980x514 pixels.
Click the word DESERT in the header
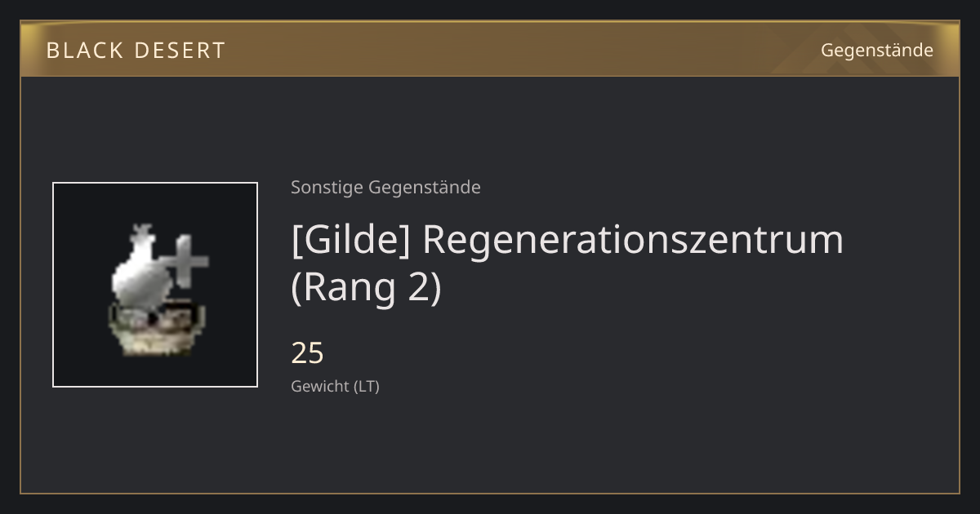tap(180, 51)
